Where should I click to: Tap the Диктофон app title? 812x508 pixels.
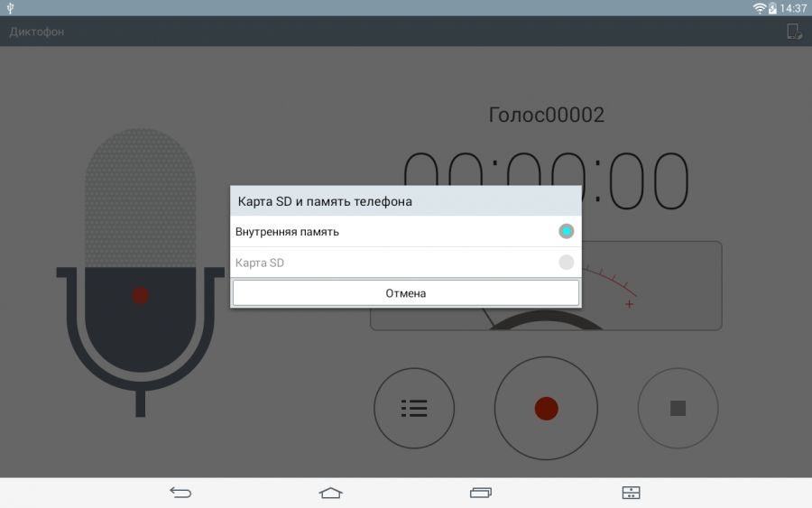pyautogui.click(x=37, y=32)
